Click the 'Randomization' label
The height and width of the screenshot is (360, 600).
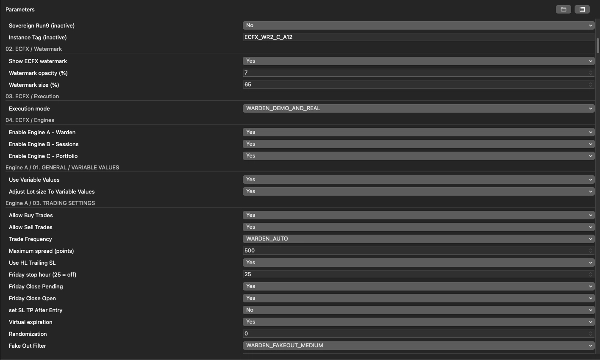[28, 334]
